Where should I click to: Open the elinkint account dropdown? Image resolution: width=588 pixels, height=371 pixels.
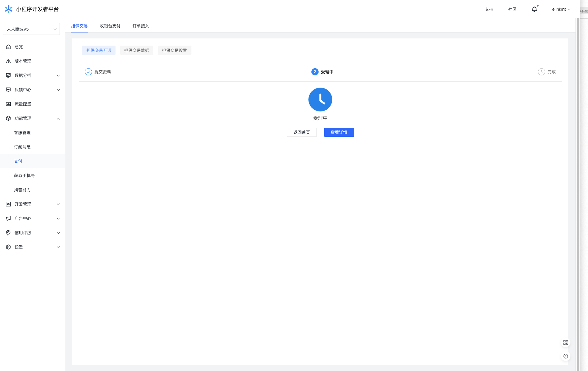point(561,9)
